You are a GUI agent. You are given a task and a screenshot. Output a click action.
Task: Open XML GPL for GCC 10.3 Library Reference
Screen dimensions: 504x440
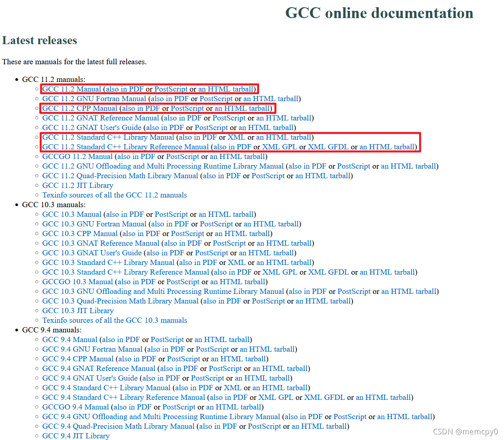point(280,272)
